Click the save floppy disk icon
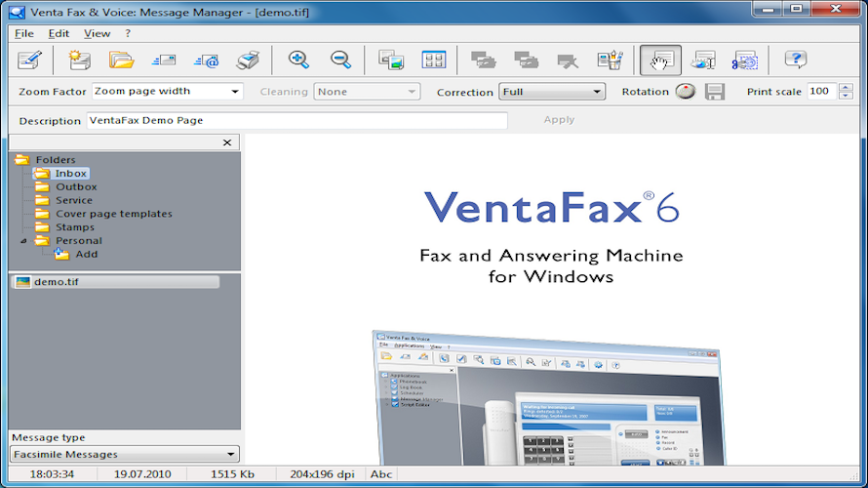Screen dimensions: 868x488 (x=715, y=92)
